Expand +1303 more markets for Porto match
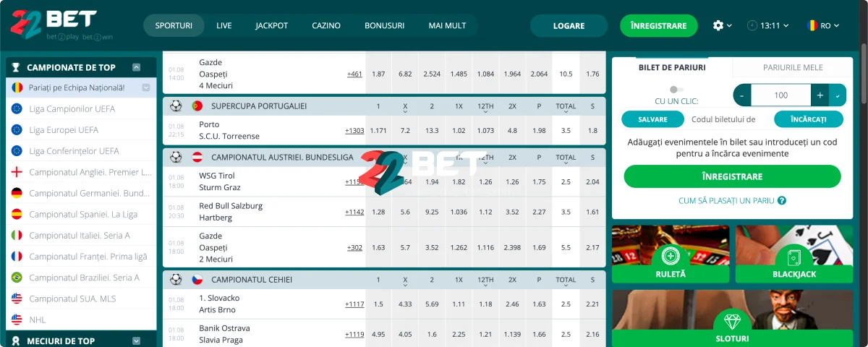 354,131
